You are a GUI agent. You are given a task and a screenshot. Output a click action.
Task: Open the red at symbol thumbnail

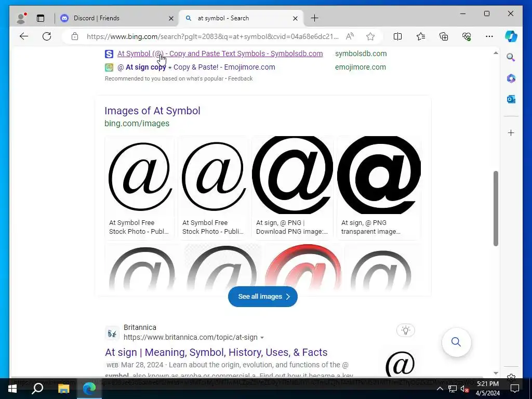[x=303, y=267]
